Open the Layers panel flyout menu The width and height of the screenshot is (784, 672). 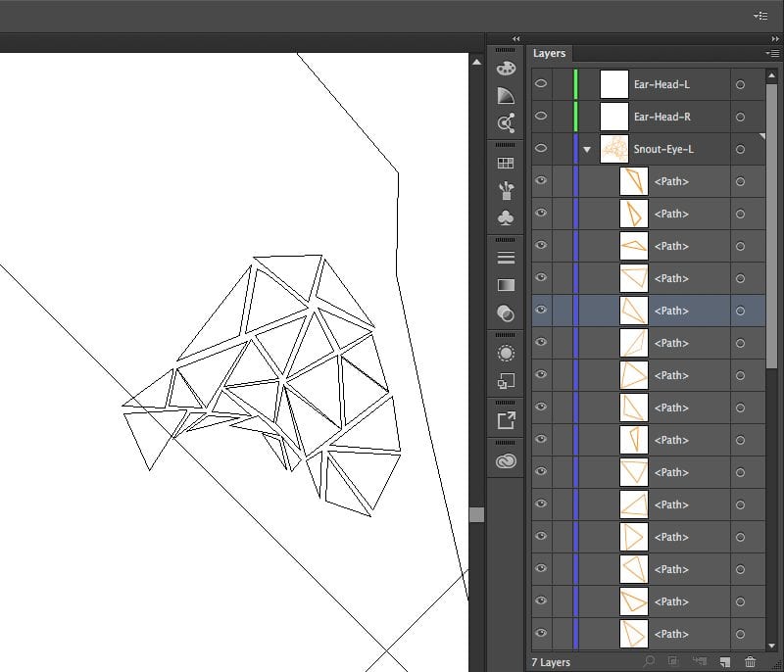pos(772,53)
